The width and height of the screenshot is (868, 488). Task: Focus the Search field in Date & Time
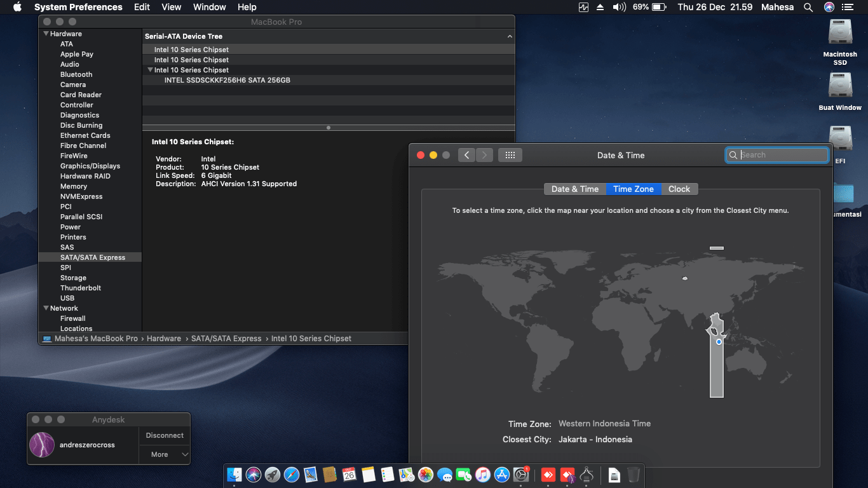[777, 155]
